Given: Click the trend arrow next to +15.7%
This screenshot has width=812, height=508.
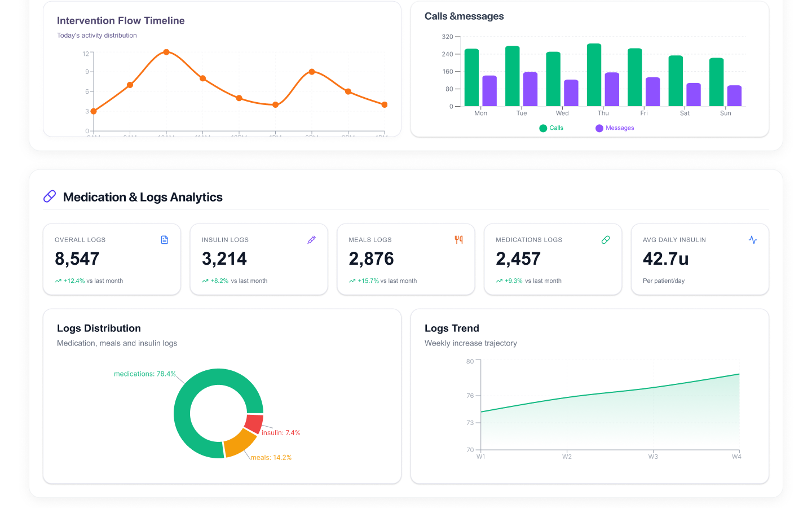Looking at the screenshot, I should pos(352,281).
